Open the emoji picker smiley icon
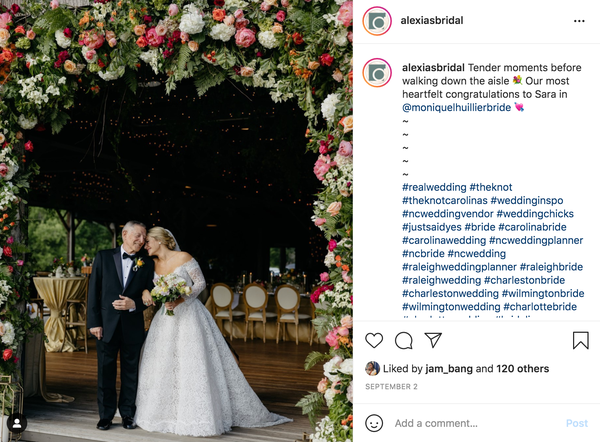The width and height of the screenshot is (600, 442). (374, 423)
